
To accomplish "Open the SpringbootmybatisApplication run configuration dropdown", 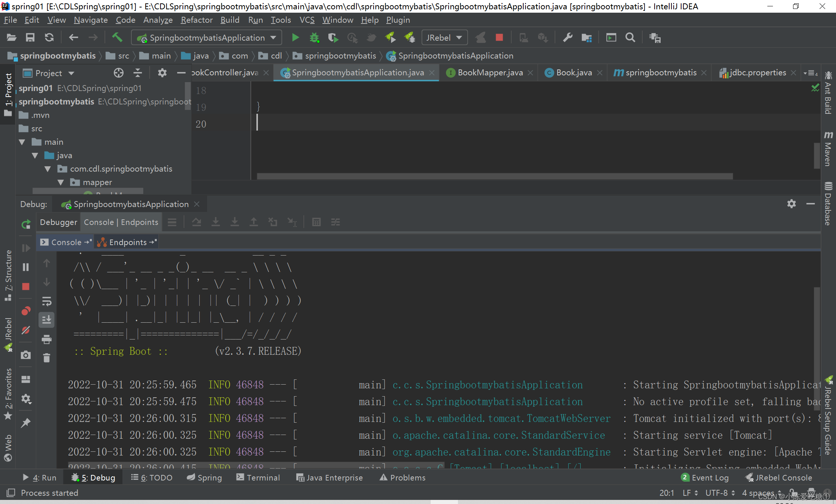I will (206, 38).
